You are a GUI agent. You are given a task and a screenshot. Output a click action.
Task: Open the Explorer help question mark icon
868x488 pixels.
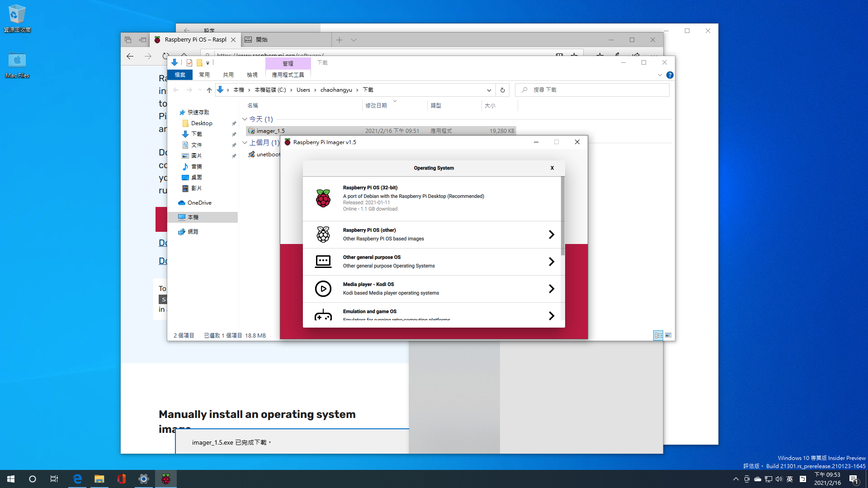670,75
